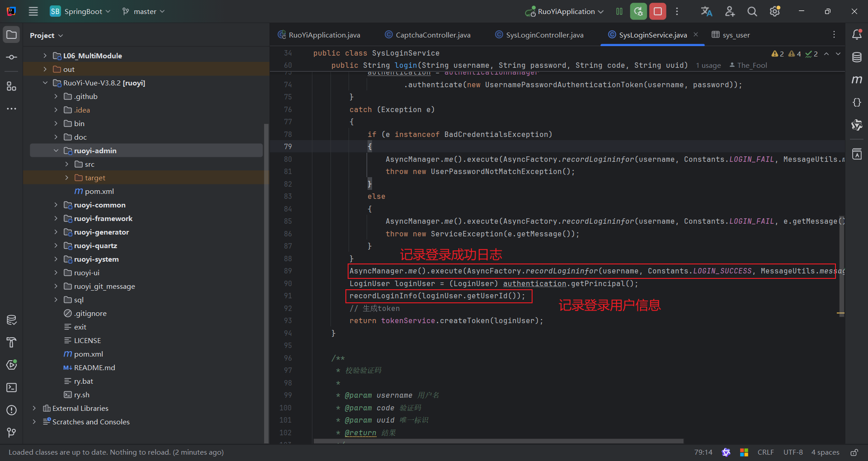Open the Services tool window icon
Screen dimensions: 868x461
click(11, 365)
